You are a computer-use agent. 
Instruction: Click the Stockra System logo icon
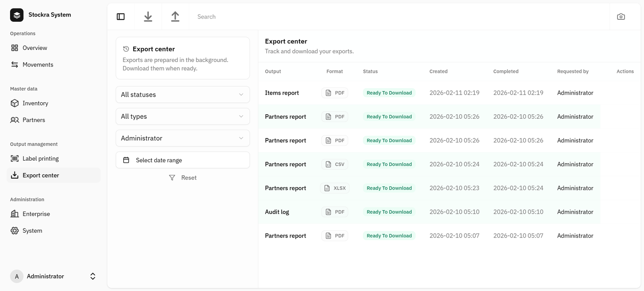tap(17, 15)
